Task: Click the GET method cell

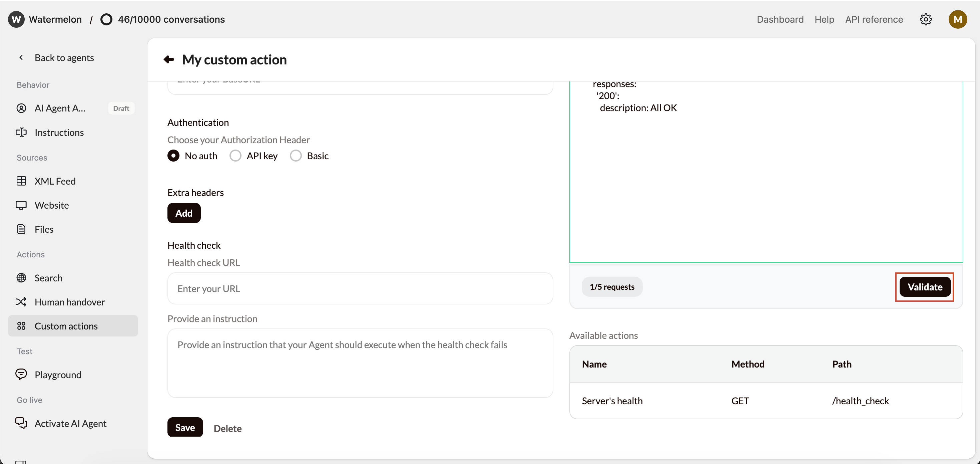Action: pyautogui.click(x=740, y=401)
